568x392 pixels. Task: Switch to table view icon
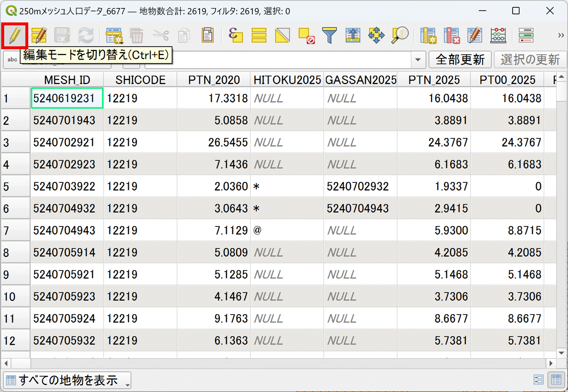[556, 380]
